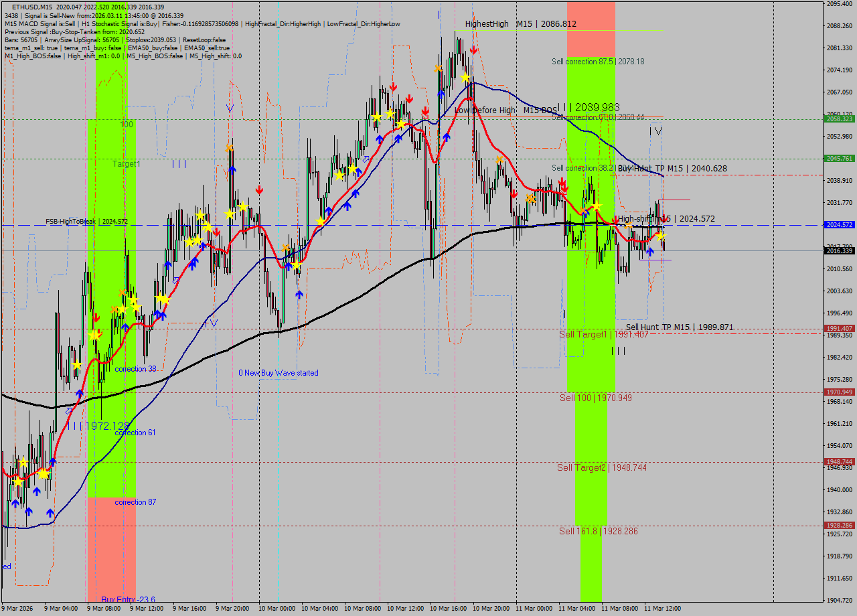Viewport: 857px width, 616px height.
Task: Click the Sell Hunt TP M15 1989.871 label
Action: [679, 327]
